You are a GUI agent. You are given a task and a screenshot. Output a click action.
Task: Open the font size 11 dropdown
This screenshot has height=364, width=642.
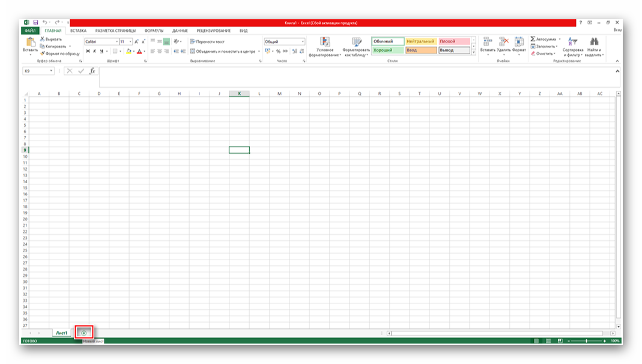pos(130,42)
